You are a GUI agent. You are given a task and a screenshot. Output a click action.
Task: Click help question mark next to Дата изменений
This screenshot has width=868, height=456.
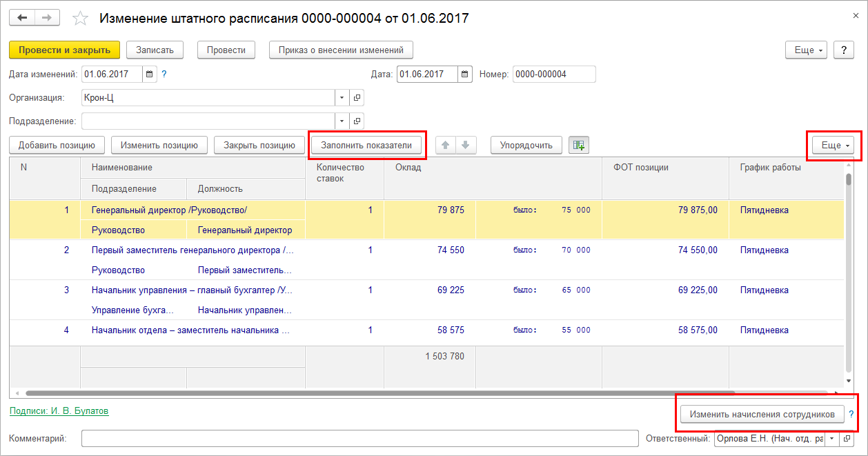(164, 74)
